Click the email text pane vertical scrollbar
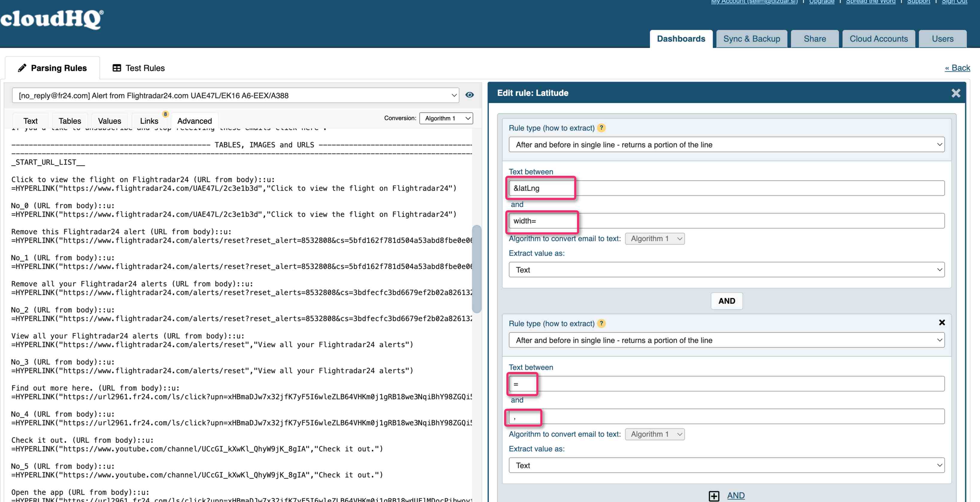Viewport: 980px width, 502px height. 476,269
